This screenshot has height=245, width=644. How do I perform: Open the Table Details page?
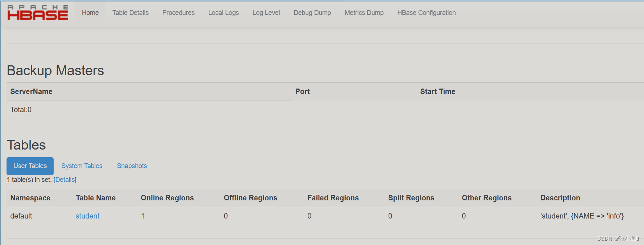tap(130, 12)
